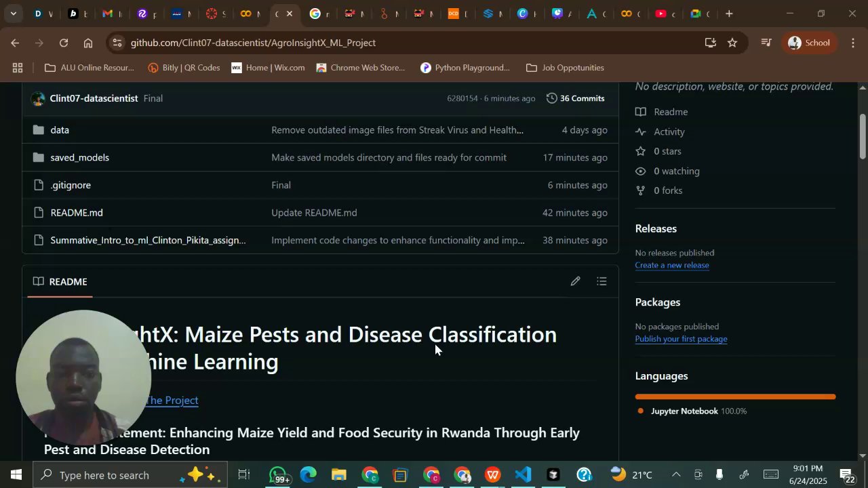Expand the tab search dropdown arrow
868x488 pixels.
click(13, 14)
